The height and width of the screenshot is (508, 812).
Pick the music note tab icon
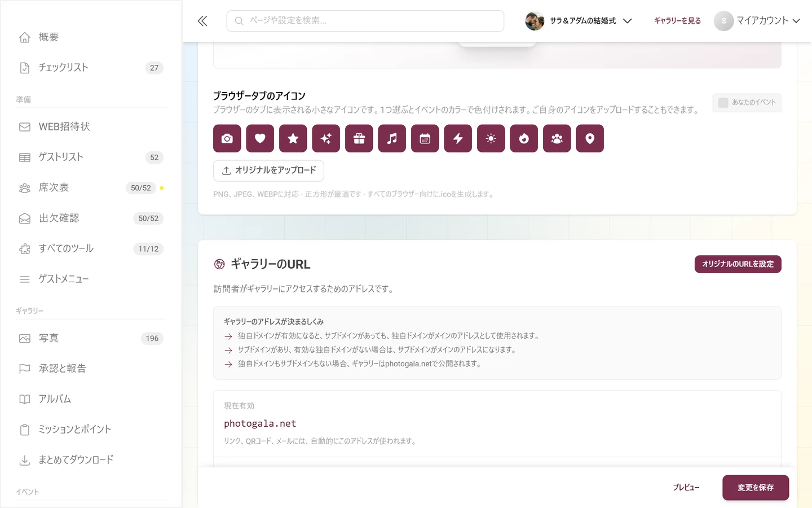(x=392, y=138)
